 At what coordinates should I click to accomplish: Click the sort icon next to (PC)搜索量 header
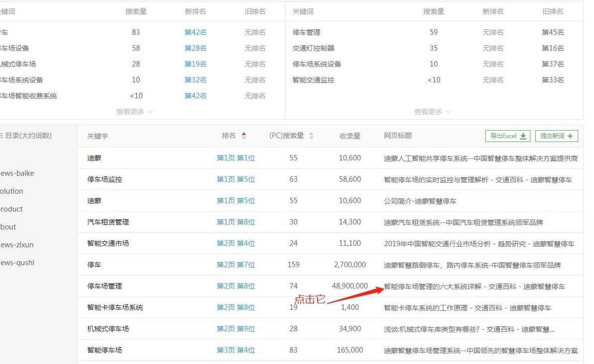click(x=312, y=136)
